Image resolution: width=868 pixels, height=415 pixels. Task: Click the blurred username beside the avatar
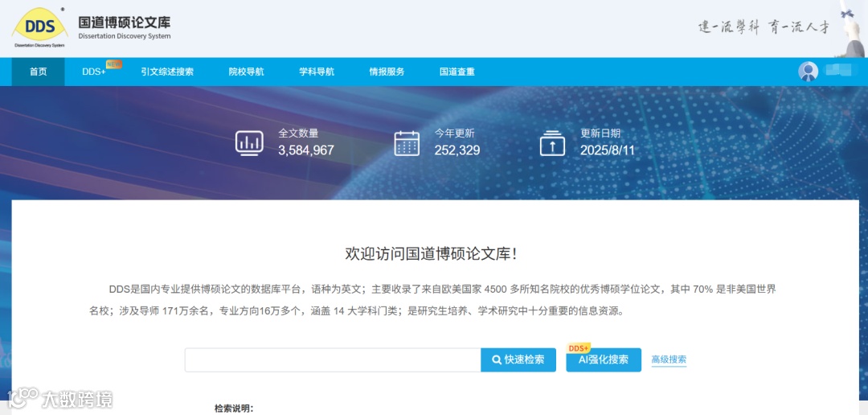(x=837, y=71)
